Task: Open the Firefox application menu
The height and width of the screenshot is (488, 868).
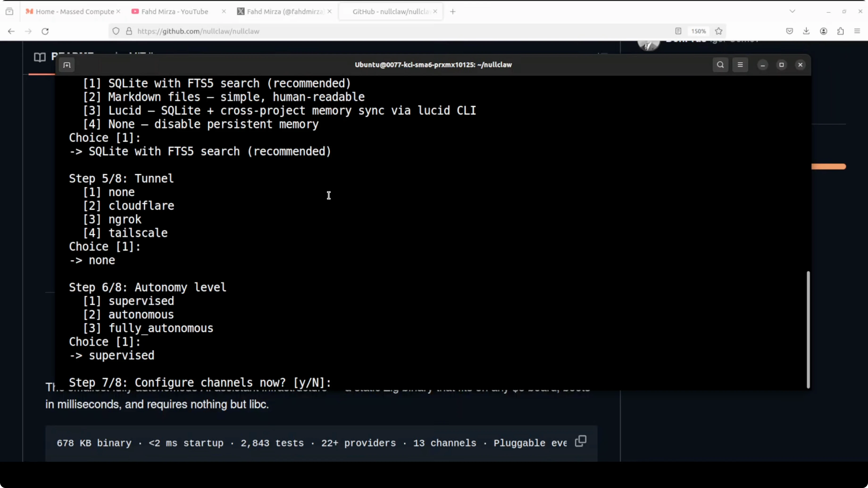Action: click(857, 31)
